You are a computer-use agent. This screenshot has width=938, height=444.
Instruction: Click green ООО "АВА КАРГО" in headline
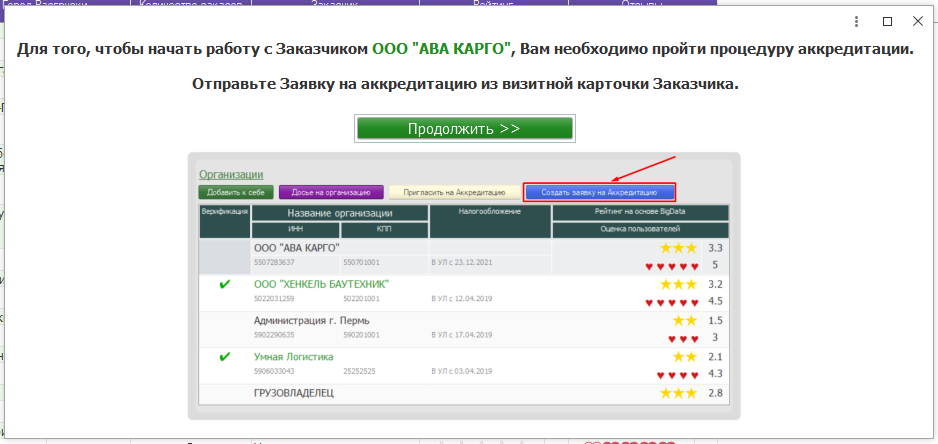tap(443, 50)
